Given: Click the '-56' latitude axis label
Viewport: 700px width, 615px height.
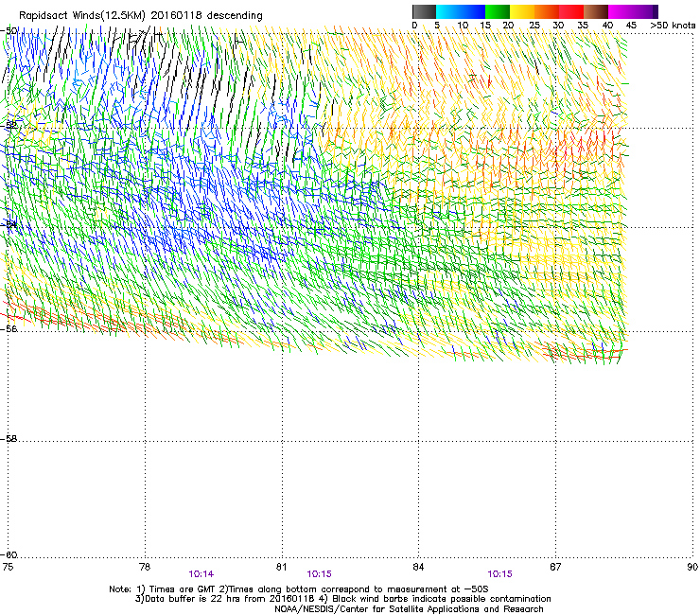Looking at the screenshot, I should tap(9, 328).
